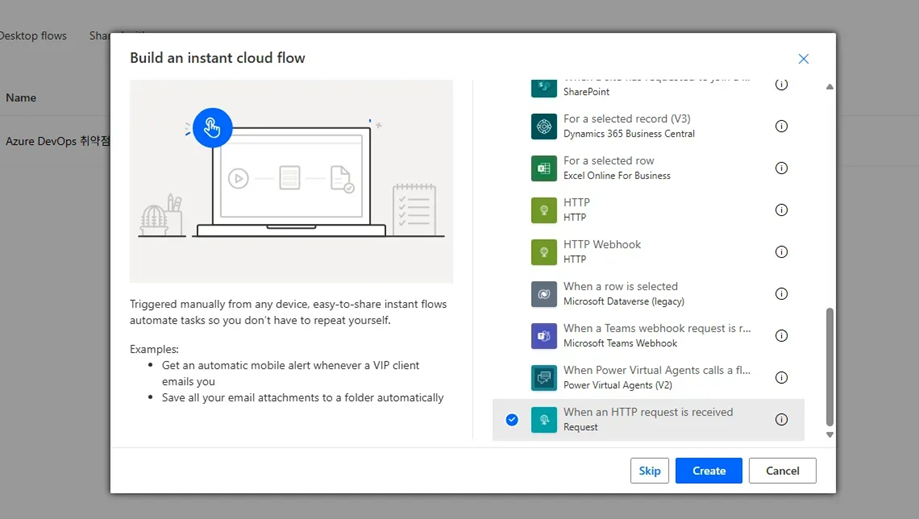Viewport: 919px width, 519px height.
Task: Click the scroll up arrow of trigger list
Action: 829,87
